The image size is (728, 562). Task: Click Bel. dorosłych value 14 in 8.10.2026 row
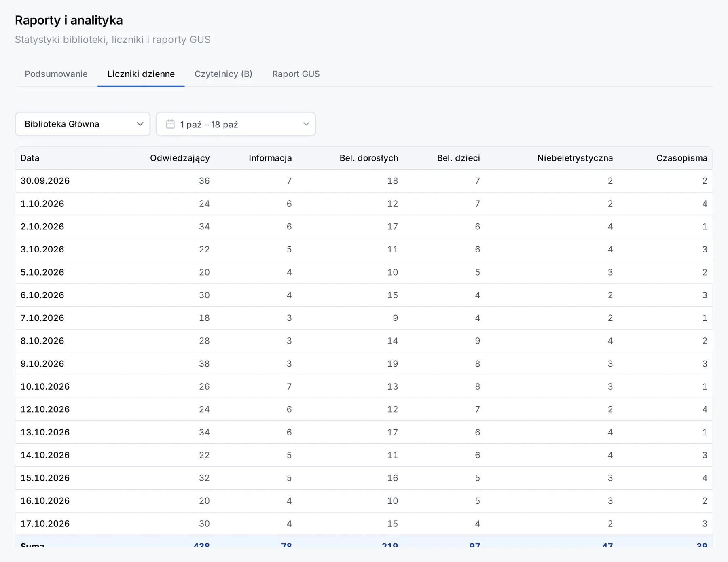coord(393,341)
